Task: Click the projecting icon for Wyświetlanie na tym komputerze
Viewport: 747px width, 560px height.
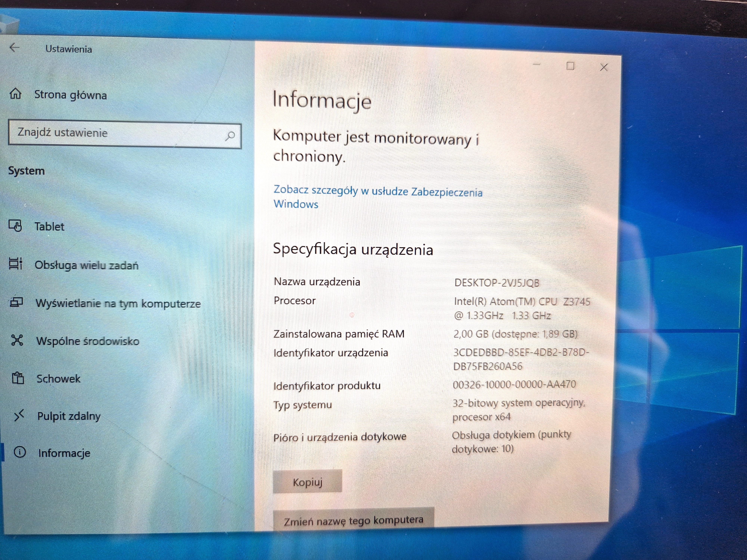Action: [17, 302]
